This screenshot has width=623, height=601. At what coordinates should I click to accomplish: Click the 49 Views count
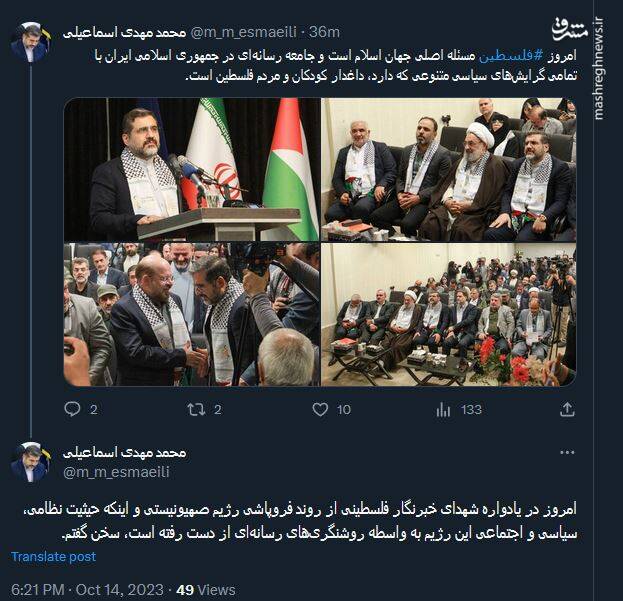pos(206,590)
